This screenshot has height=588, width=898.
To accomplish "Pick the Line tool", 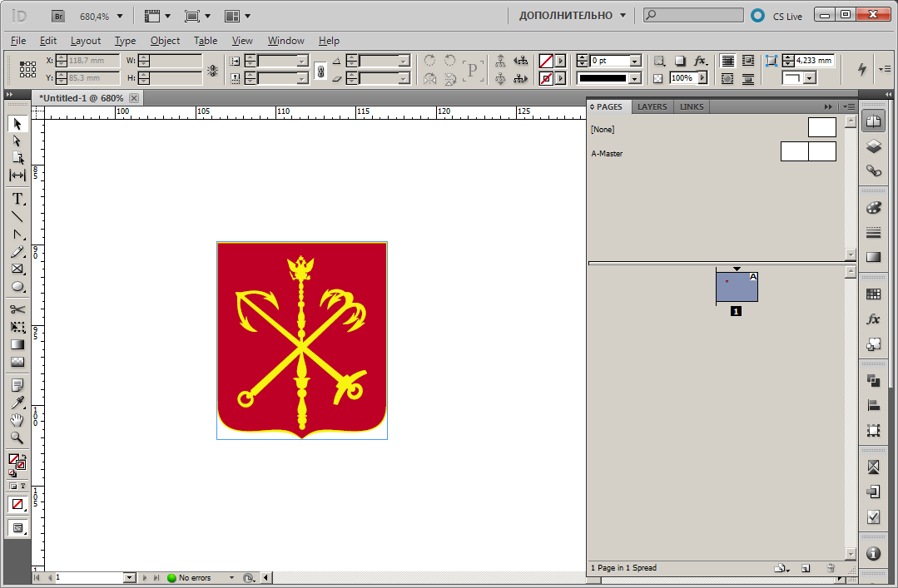I will coord(17,216).
